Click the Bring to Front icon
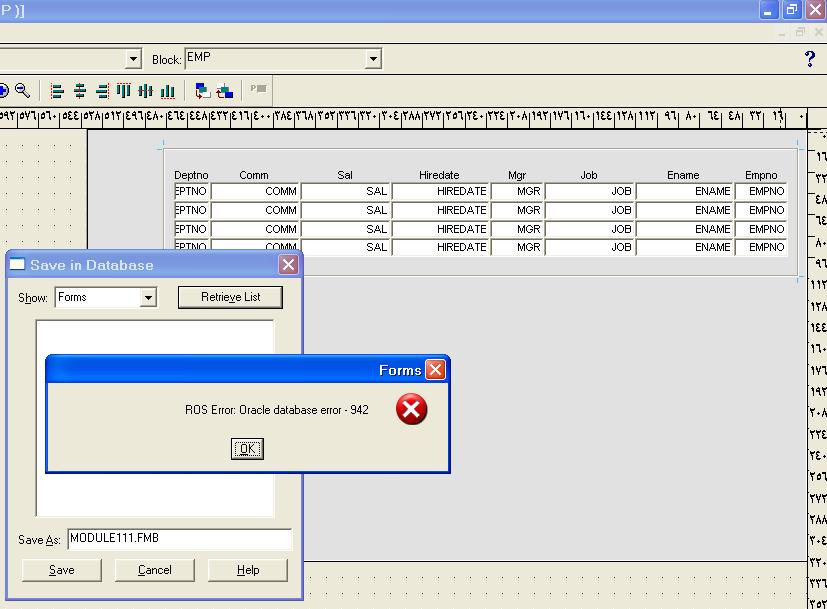The width and height of the screenshot is (827, 609). pyautogui.click(x=203, y=91)
